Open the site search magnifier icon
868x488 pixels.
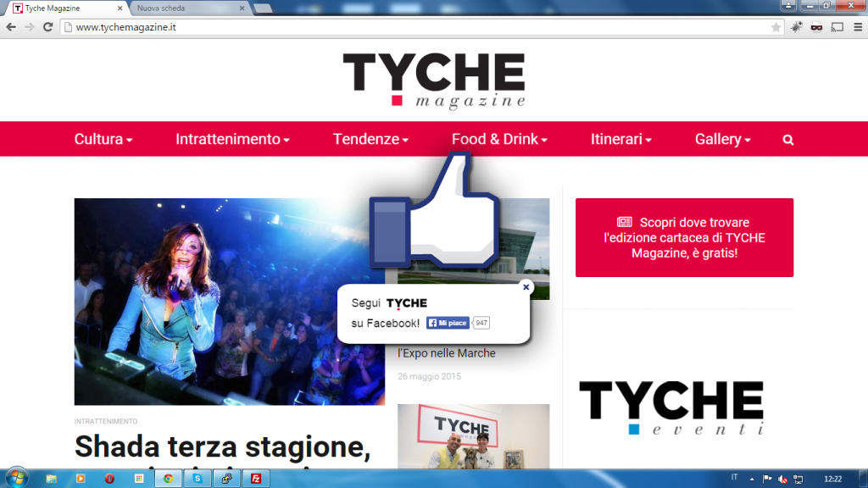788,140
